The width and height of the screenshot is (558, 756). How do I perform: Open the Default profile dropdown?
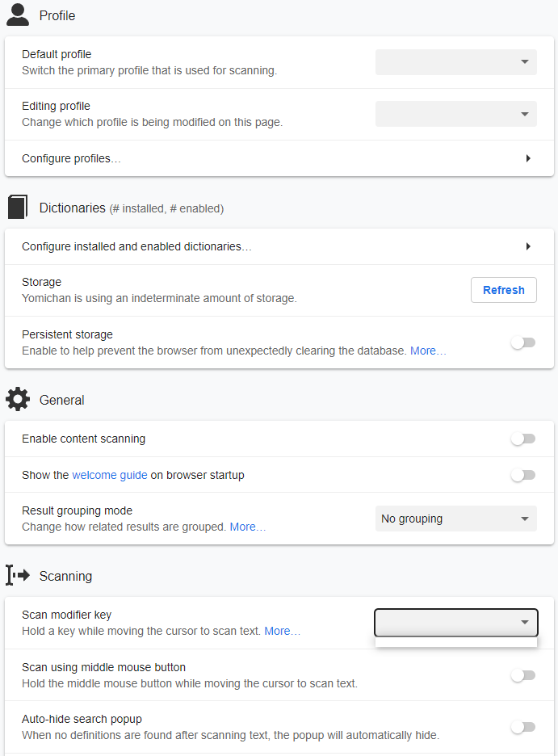pos(456,62)
